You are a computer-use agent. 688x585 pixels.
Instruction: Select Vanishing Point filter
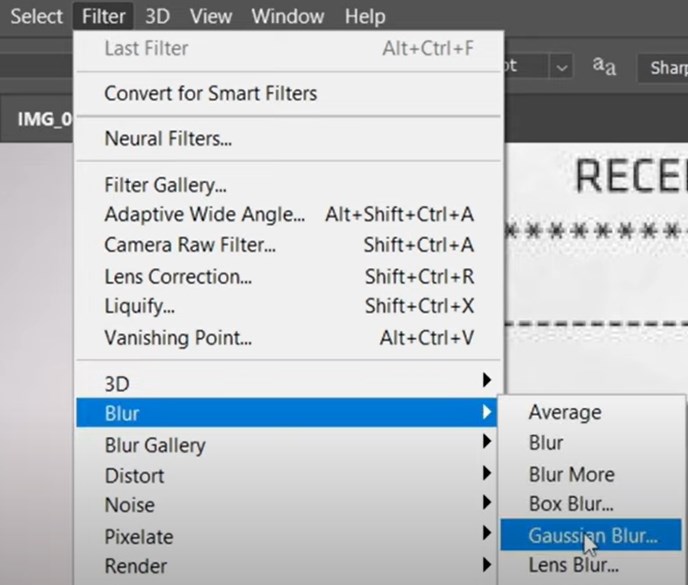point(178,338)
